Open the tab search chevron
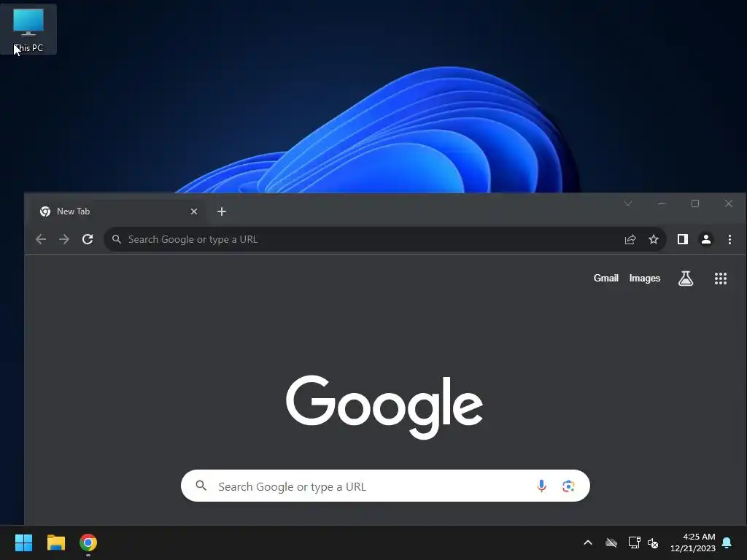 (628, 204)
